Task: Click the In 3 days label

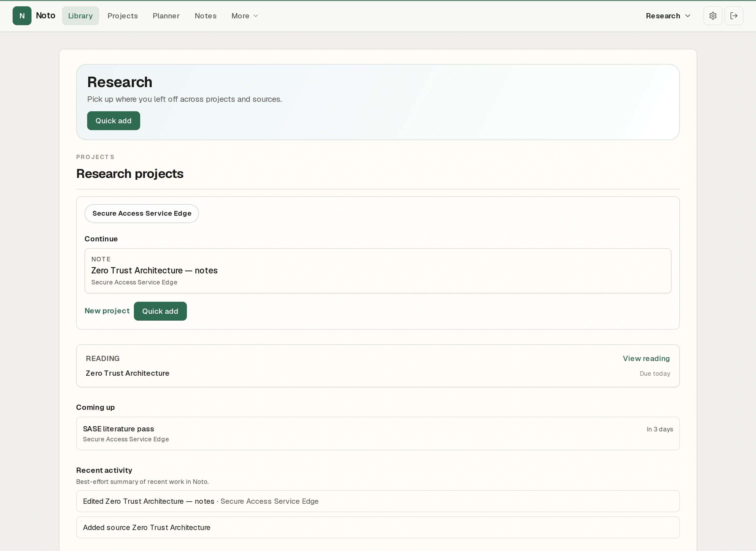Action: coord(660,429)
